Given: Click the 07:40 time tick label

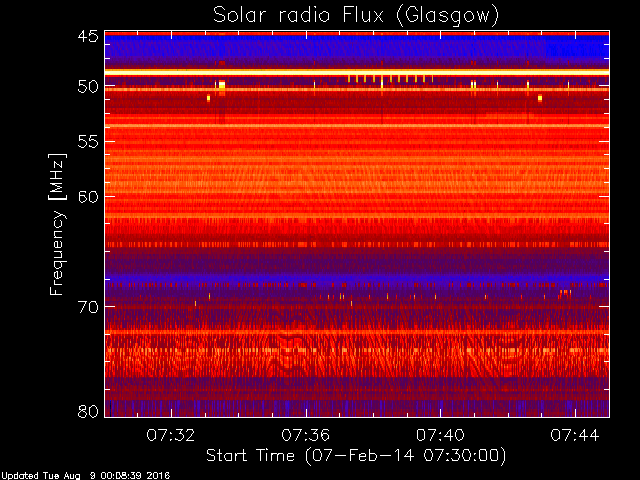Looking at the screenshot, I should point(440,435).
